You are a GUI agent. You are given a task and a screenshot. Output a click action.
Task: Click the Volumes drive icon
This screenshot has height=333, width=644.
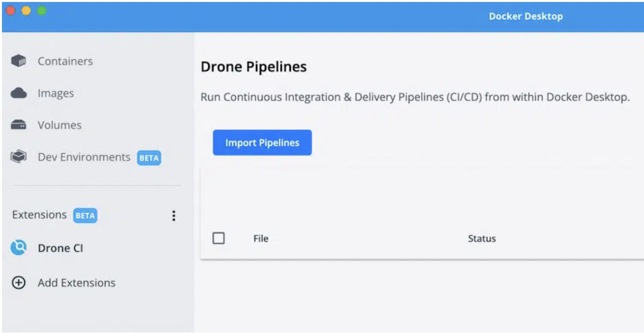pos(19,125)
